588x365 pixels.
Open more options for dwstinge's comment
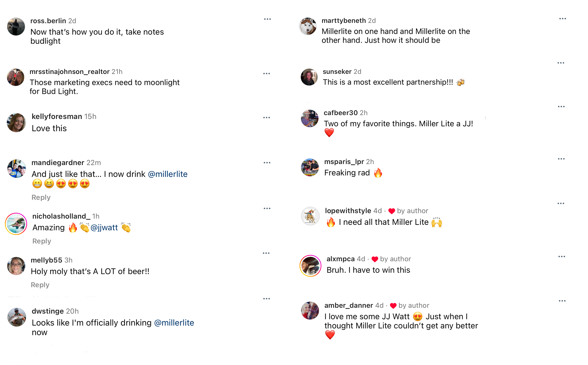pyautogui.click(x=266, y=299)
